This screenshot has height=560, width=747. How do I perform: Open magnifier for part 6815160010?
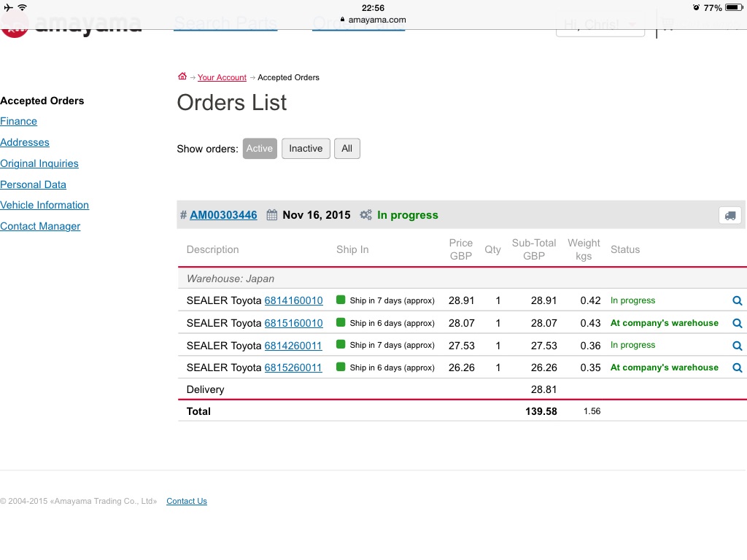pyautogui.click(x=737, y=323)
